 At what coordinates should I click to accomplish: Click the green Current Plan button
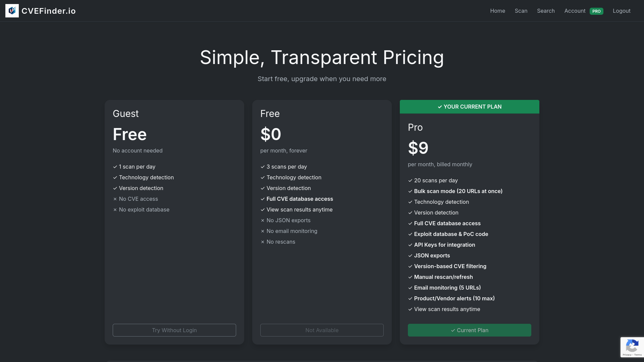[469, 330]
